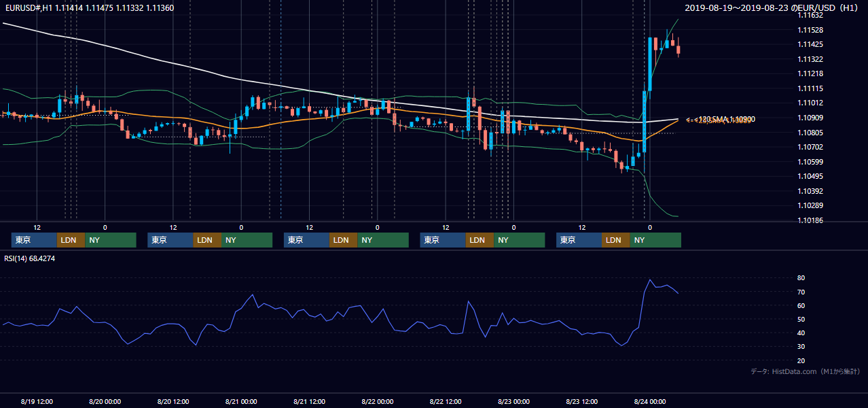
Task: Pick the RSI axis value 40
Action: (801, 333)
